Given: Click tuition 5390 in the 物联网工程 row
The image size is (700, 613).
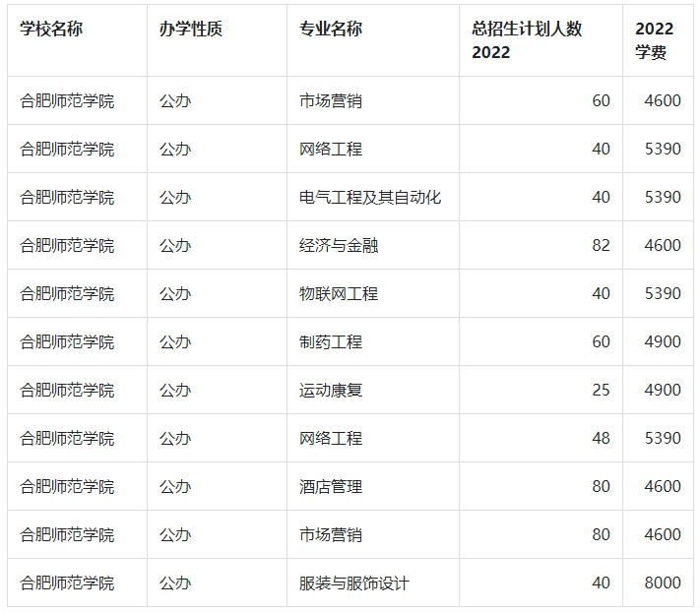Looking at the screenshot, I should (x=662, y=293).
